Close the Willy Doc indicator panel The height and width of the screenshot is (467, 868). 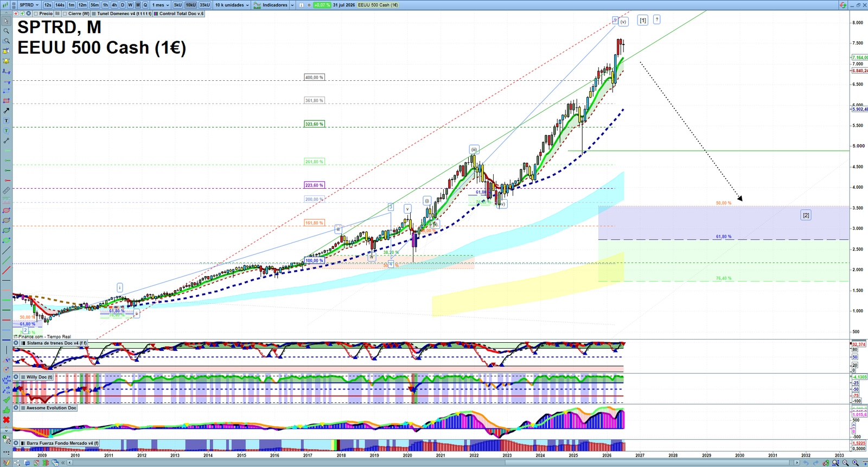[16, 376]
